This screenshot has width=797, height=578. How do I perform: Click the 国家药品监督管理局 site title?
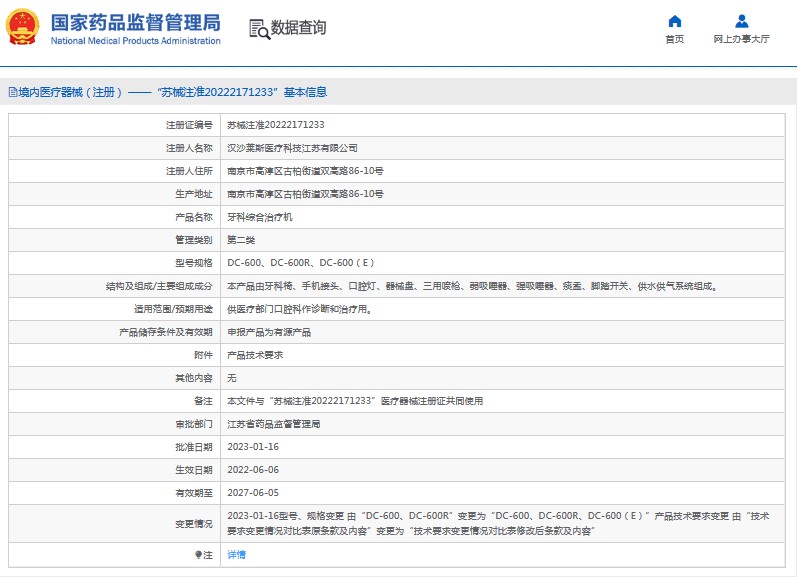(135, 22)
